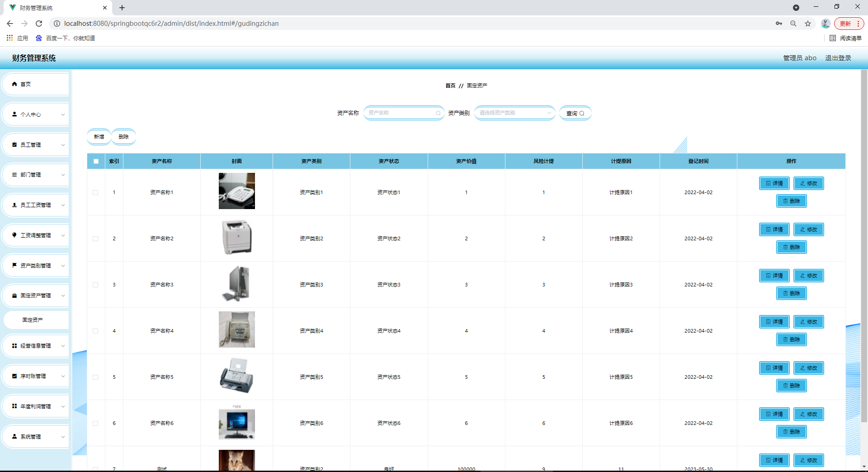
Task: Click 退出登录 to log out
Action: click(838, 58)
